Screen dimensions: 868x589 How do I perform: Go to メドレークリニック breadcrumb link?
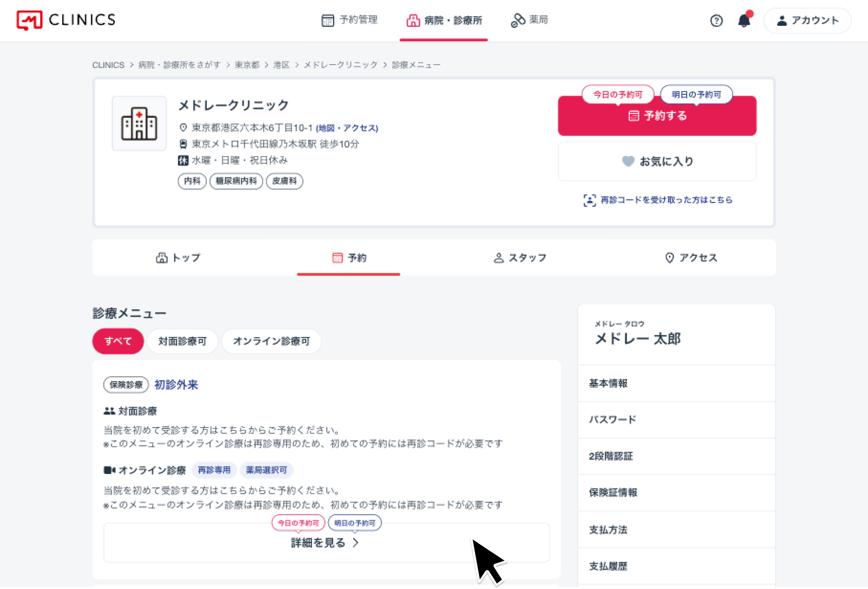tap(341, 65)
